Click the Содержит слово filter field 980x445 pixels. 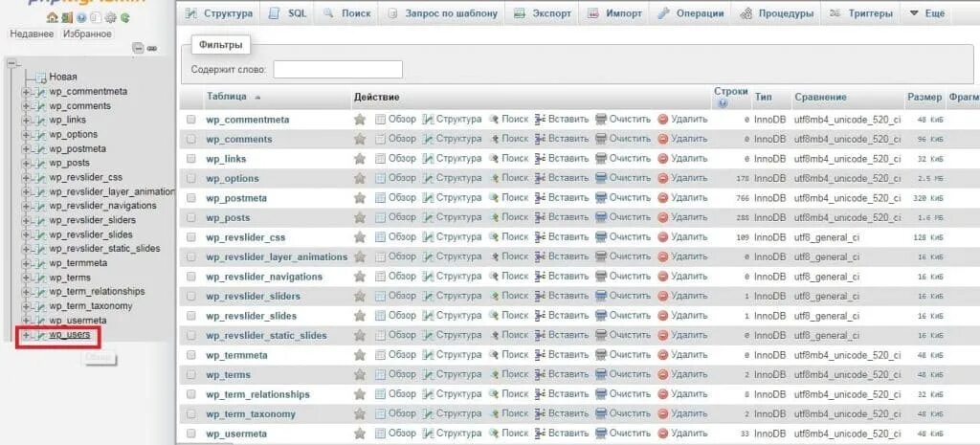[338, 69]
